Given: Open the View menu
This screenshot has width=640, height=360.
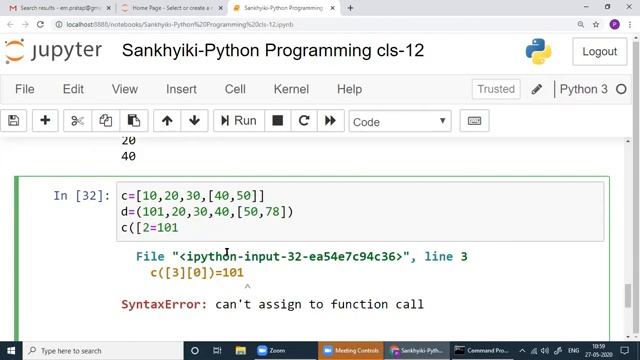Looking at the screenshot, I should point(124,89).
